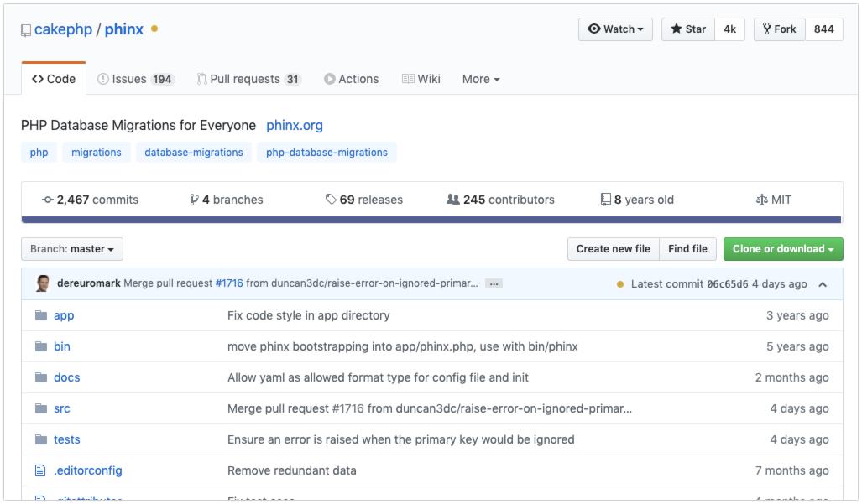This screenshot has height=504, width=862.
Task: Open the Issues tab
Action: [136, 79]
